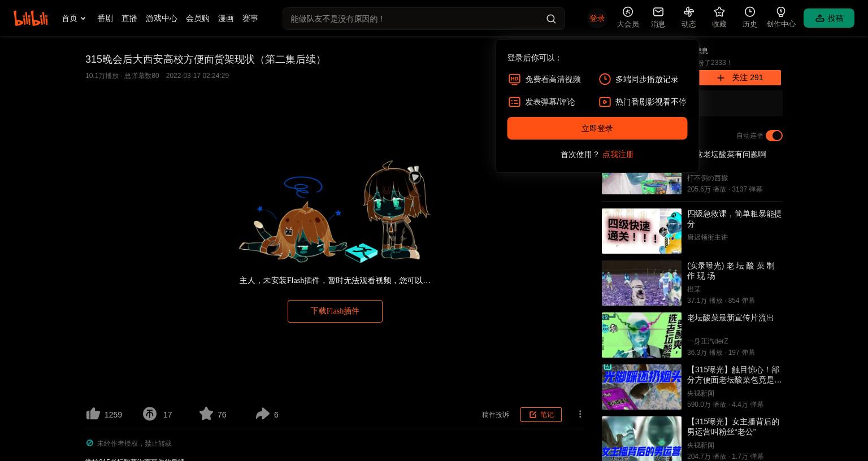This screenshot has height=461, width=868.
Task: Open the 番剧 menu item
Action: coord(105,19)
